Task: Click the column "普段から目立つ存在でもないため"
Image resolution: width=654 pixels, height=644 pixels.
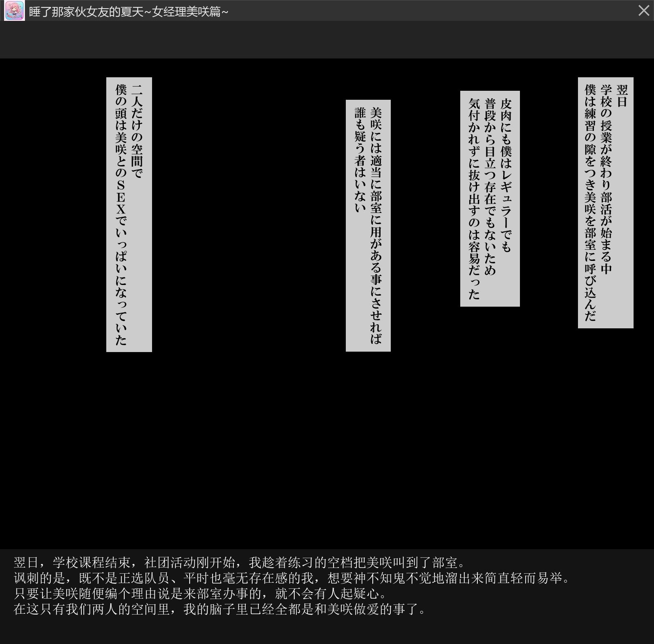Action: point(490,186)
